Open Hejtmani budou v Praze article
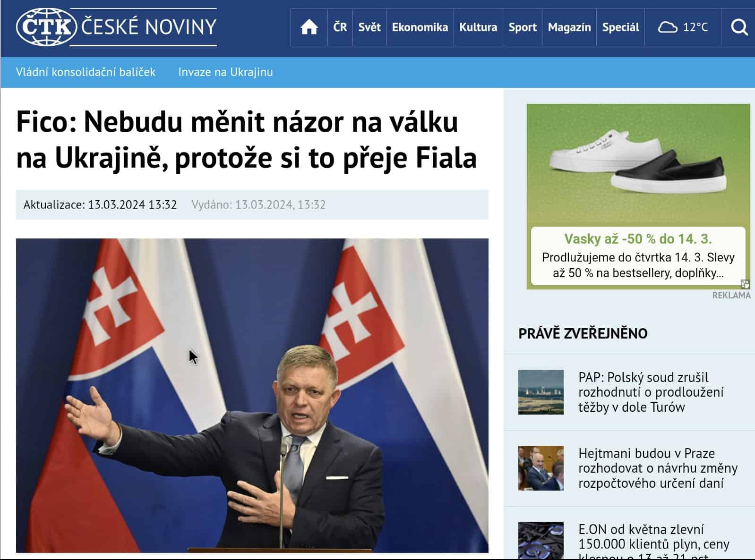Viewport: 755px width, 560px height. (658, 468)
